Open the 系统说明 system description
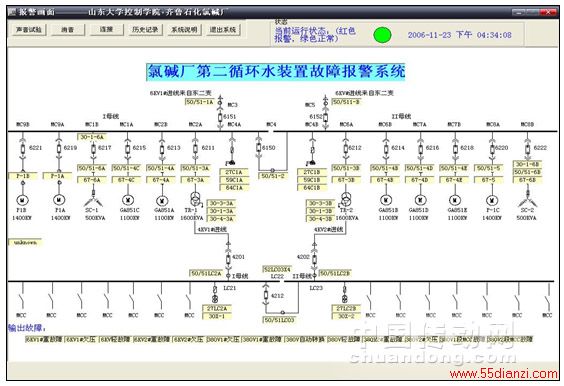The width and height of the screenshot is (564, 386). [x=184, y=30]
